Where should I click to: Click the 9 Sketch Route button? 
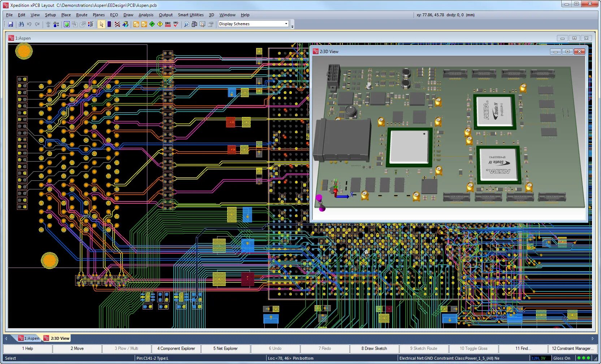[x=424, y=348]
